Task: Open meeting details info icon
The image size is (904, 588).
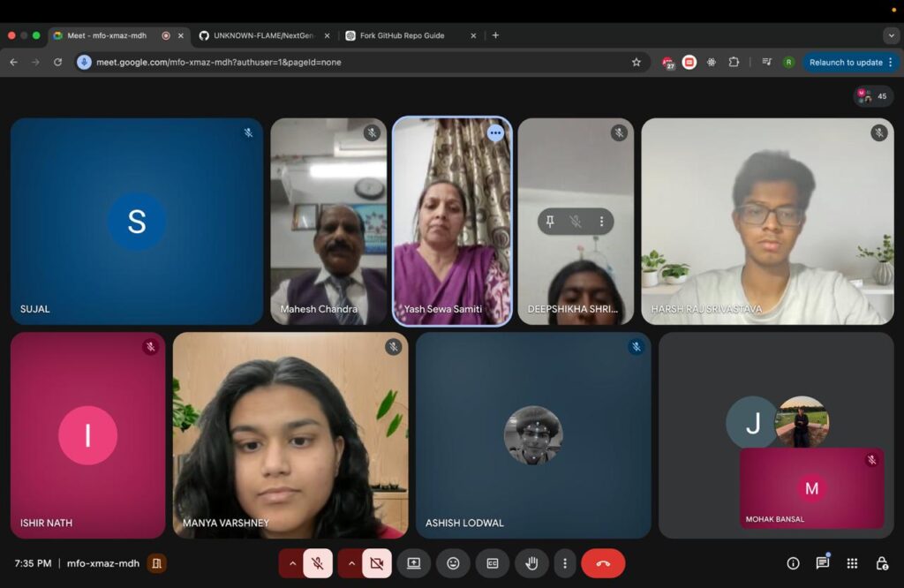Action: pyautogui.click(x=793, y=563)
